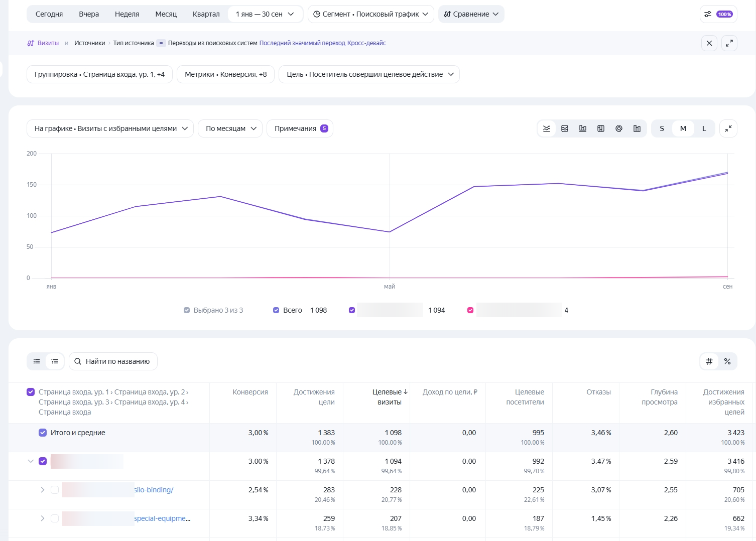Viewport: 756px width, 541px height.
Task: Toggle the Всего series checkbox in legend
Action: click(x=276, y=310)
